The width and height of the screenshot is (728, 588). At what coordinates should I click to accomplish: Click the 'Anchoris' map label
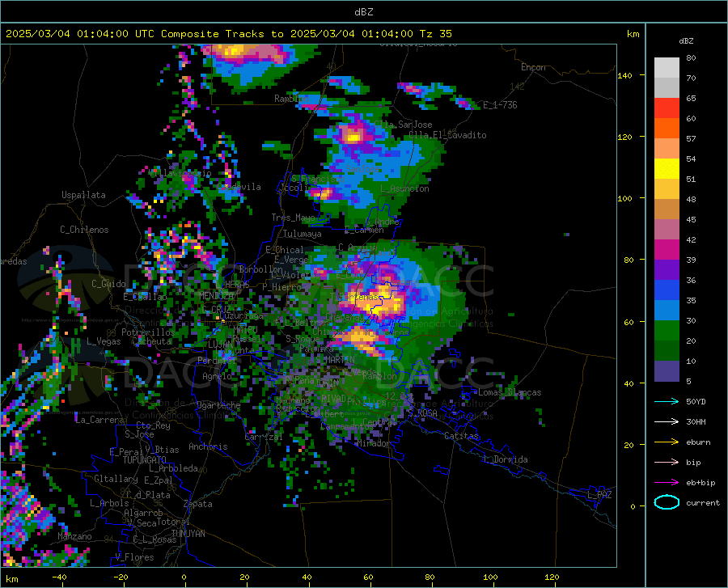tap(208, 447)
